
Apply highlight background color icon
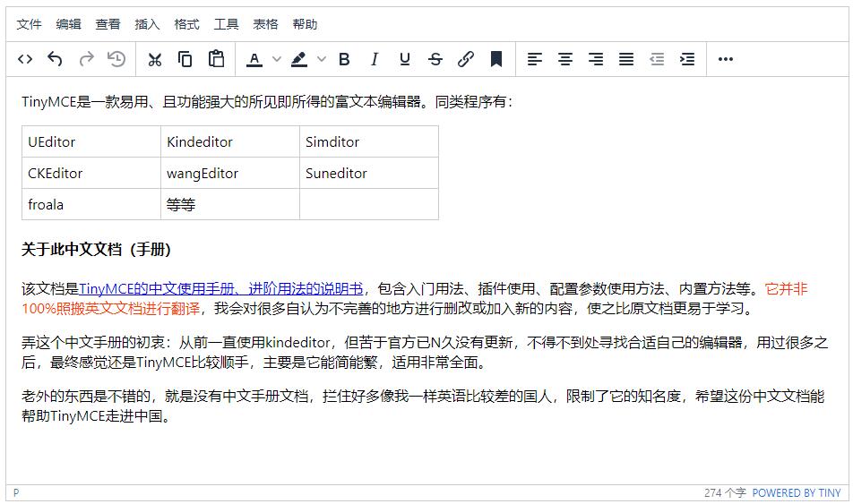(x=299, y=59)
